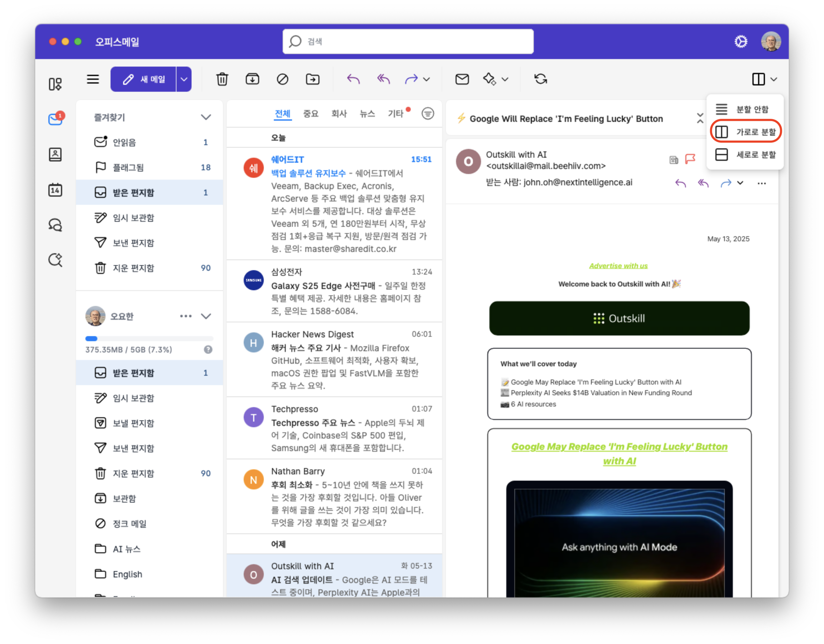Open the 오요한 account more options dots
The height and width of the screenshot is (644, 824).
click(x=186, y=316)
